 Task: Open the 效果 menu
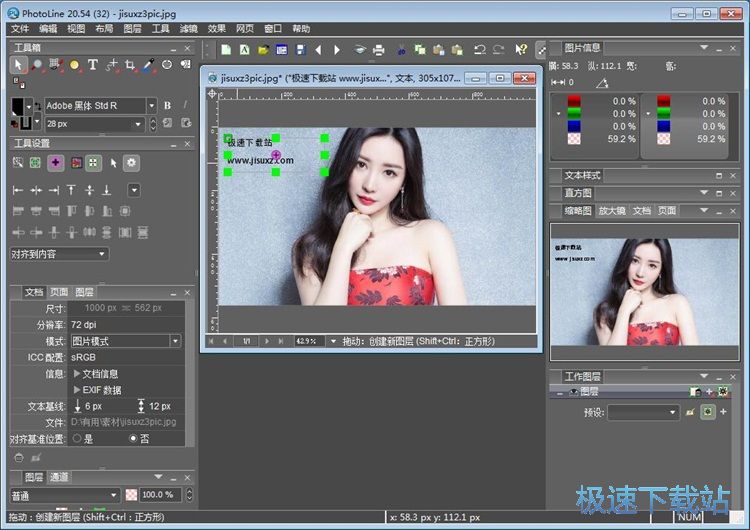pos(216,29)
